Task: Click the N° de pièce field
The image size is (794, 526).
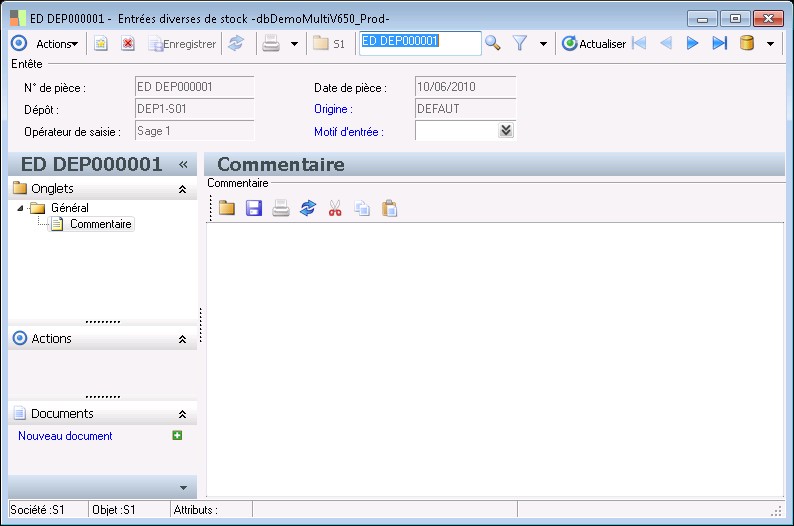Action: tap(194, 87)
